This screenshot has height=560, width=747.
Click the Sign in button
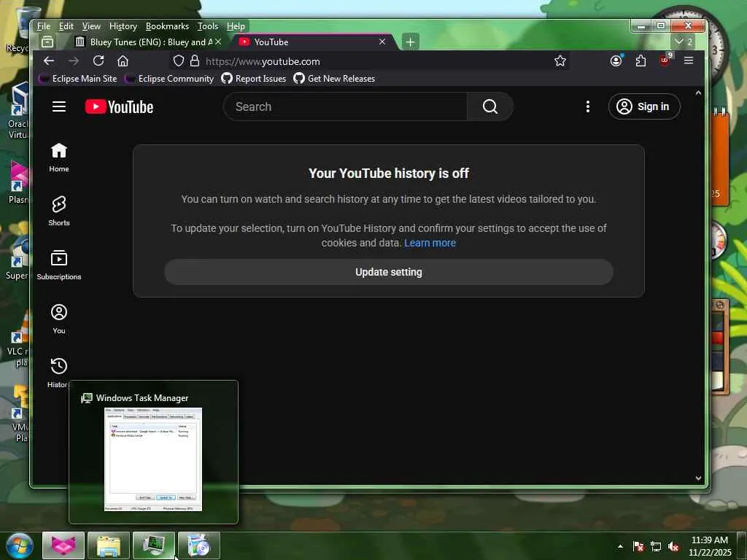[644, 106]
